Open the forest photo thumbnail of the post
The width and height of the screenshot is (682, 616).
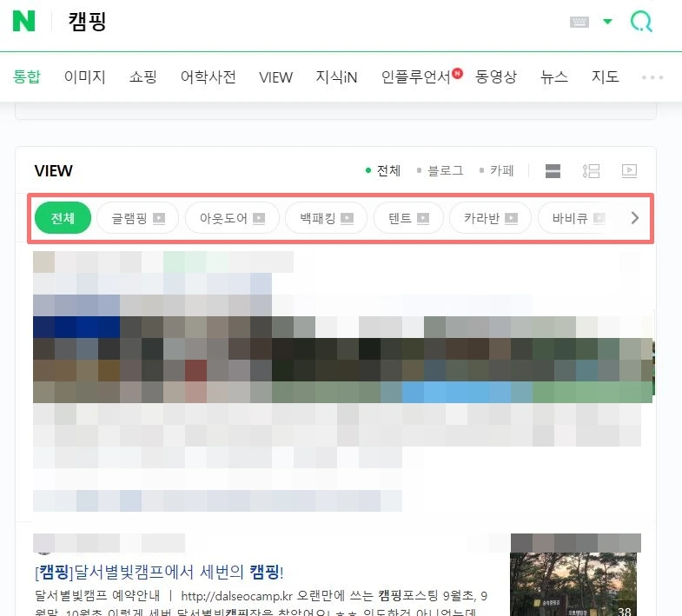click(573, 584)
